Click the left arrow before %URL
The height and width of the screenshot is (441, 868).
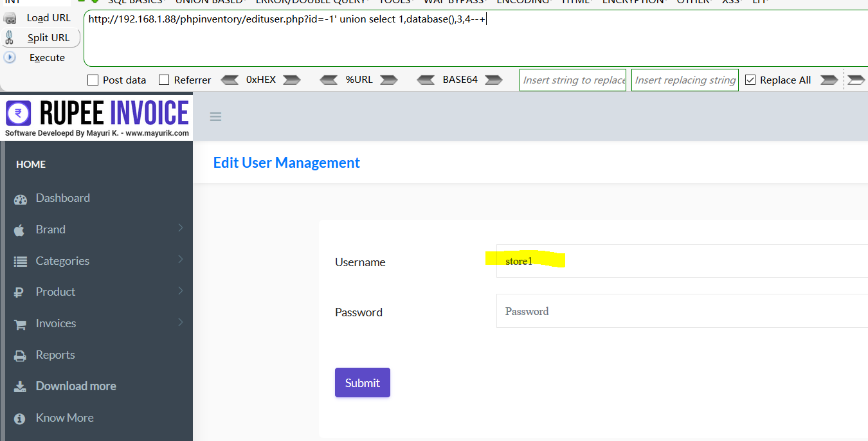329,80
